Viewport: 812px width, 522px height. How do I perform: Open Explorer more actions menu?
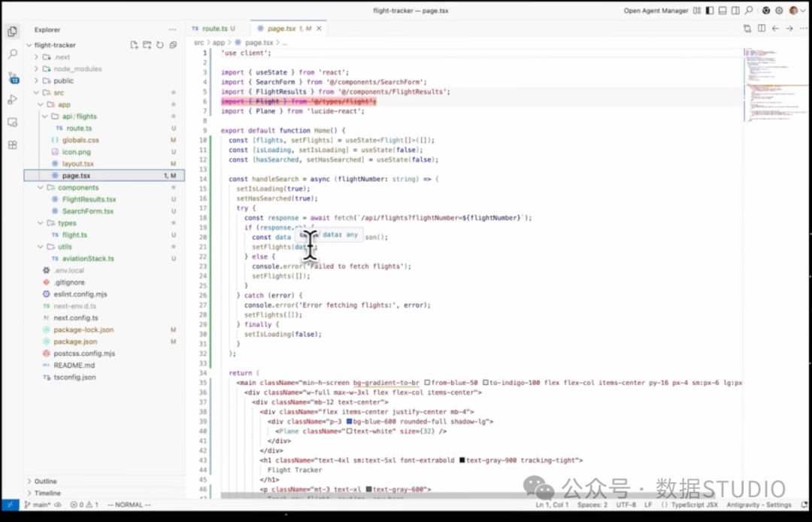[172, 30]
